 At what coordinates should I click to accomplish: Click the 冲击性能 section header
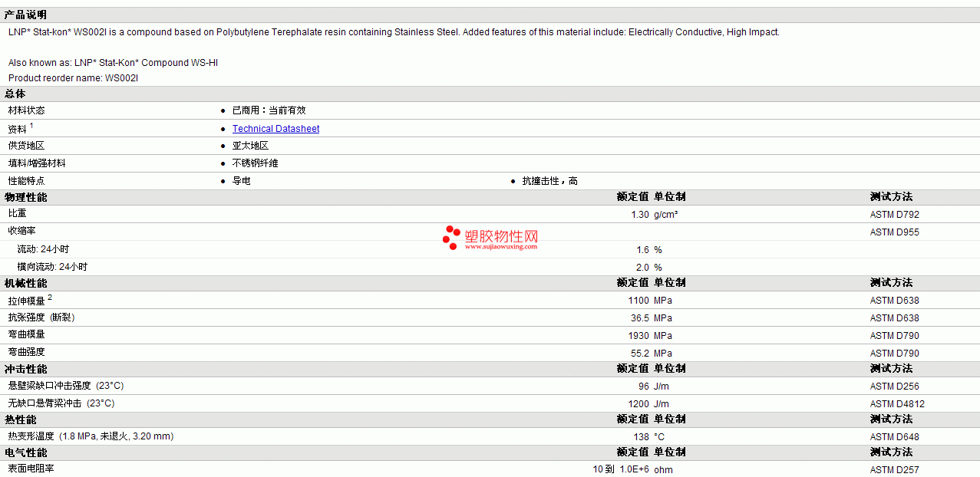point(26,369)
